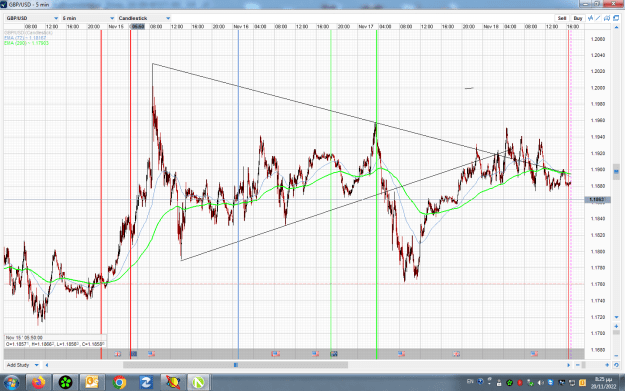
Task: Open the GBP/USD instrument dropdown
Action: (32, 18)
